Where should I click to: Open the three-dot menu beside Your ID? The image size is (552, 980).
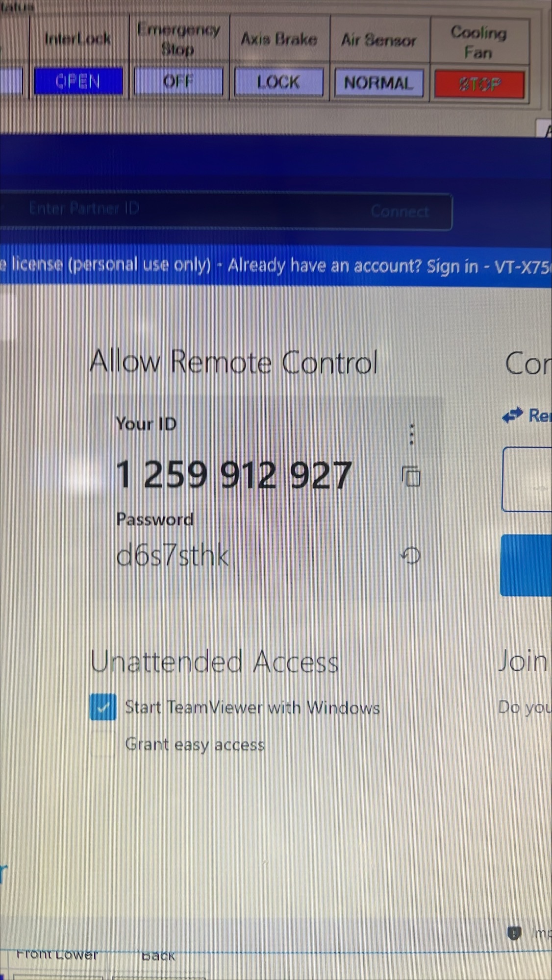tap(412, 434)
